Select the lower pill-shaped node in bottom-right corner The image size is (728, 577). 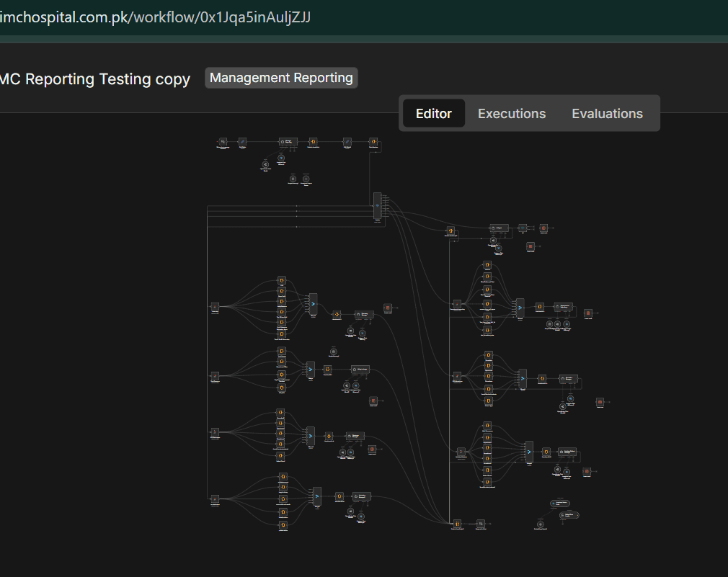569,515
